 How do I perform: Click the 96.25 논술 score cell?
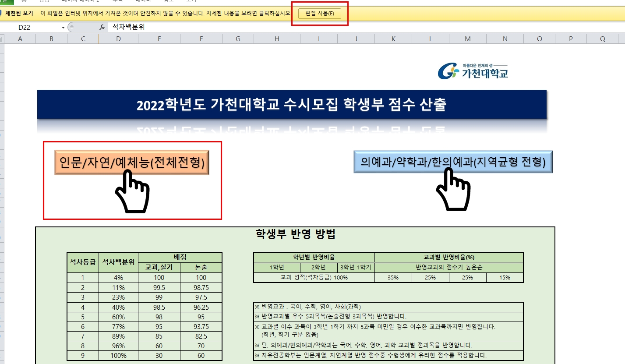[x=201, y=307]
